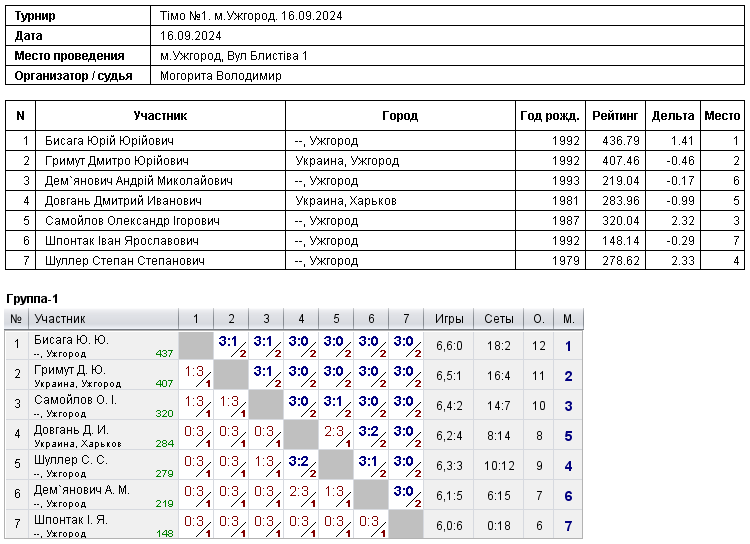Click tournament title Тімо №1. м.Ужгород. 16.09.2024

251,16
